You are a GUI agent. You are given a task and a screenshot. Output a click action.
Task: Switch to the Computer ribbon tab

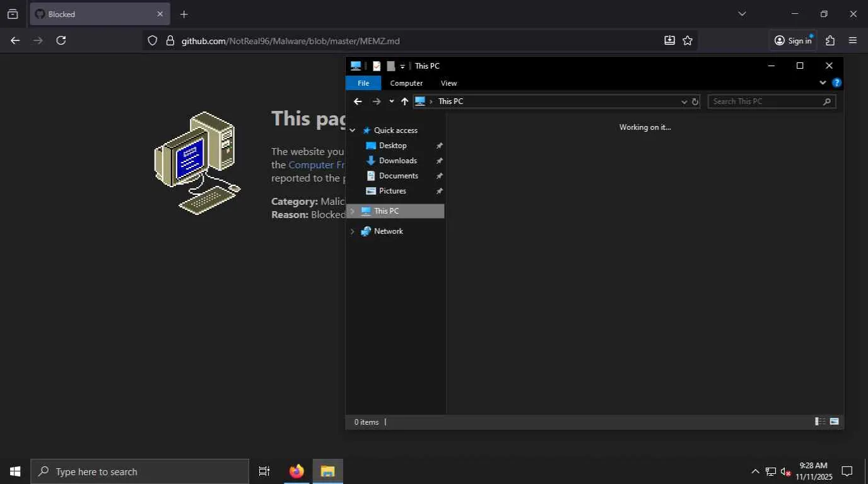click(x=406, y=83)
